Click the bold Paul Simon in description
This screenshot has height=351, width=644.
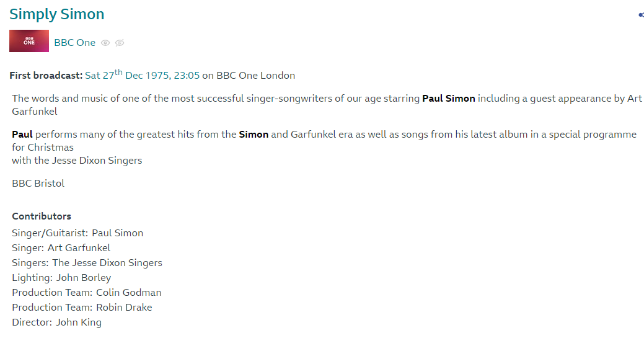click(x=448, y=99)
